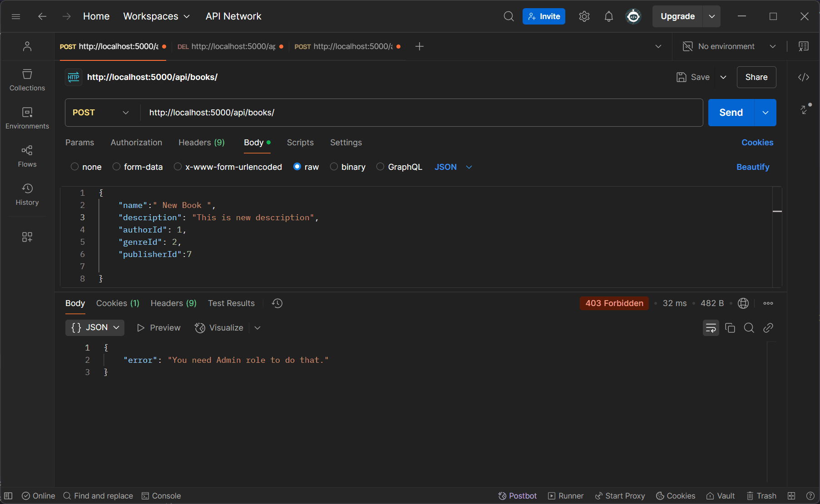Open the configure sidebar apps icon
Screen dimensions: 820x504
coord(27,237)
